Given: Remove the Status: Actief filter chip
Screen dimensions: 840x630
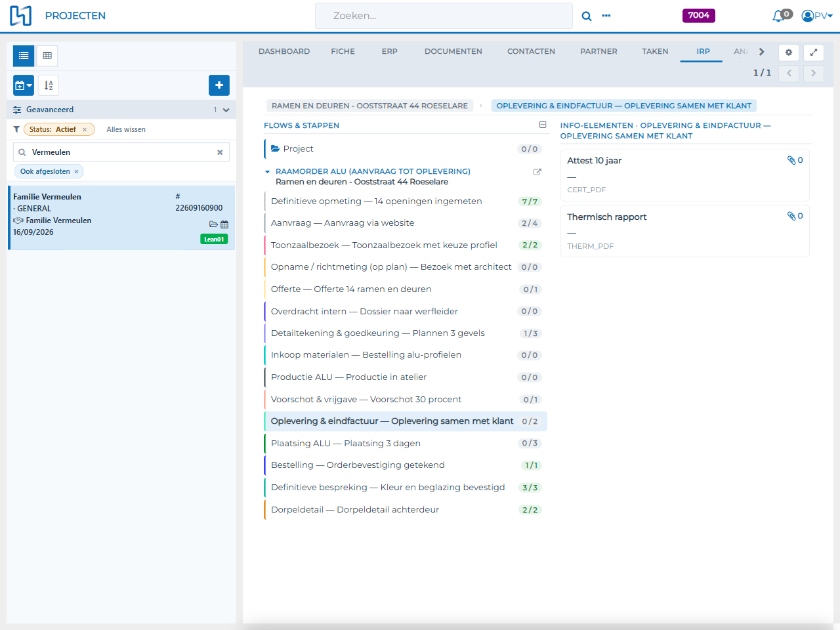Looking at the screenshot, I should tap(85, 130).
